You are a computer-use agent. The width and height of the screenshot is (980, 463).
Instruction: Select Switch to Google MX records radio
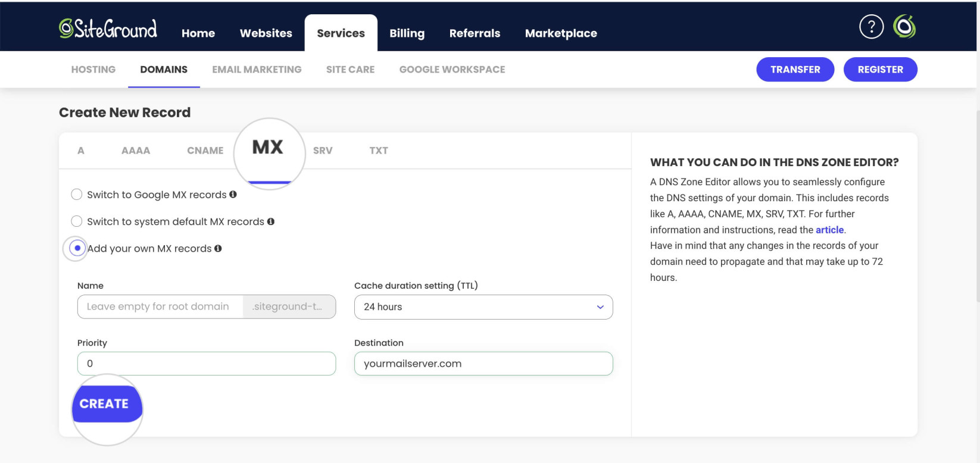[76, 194]
